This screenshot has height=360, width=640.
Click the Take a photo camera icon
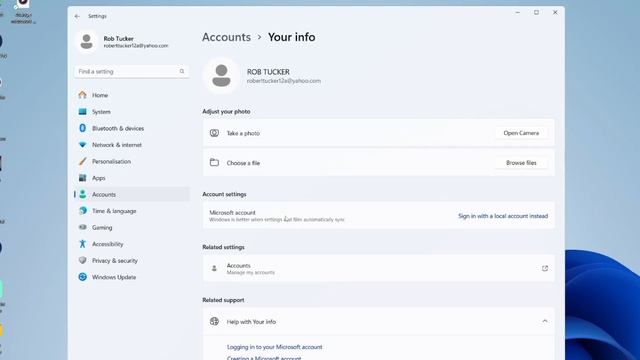[x=214, y=133]
